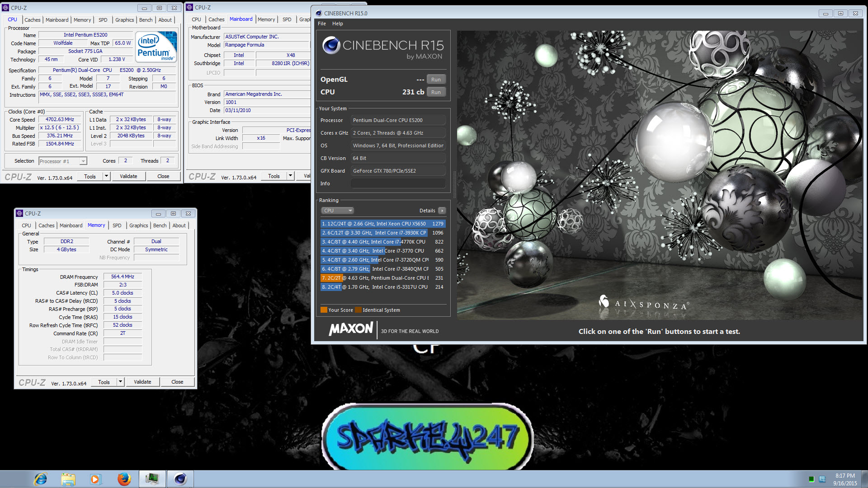Open the Processor #1 selection dropdown
868x488 pixels.
[x=62, y=161]
